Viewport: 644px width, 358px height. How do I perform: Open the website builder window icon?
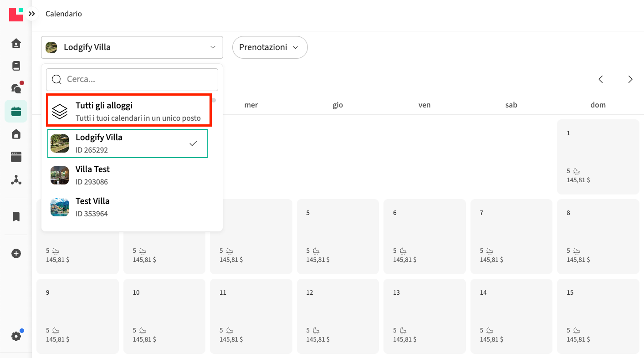coord(16,157)
